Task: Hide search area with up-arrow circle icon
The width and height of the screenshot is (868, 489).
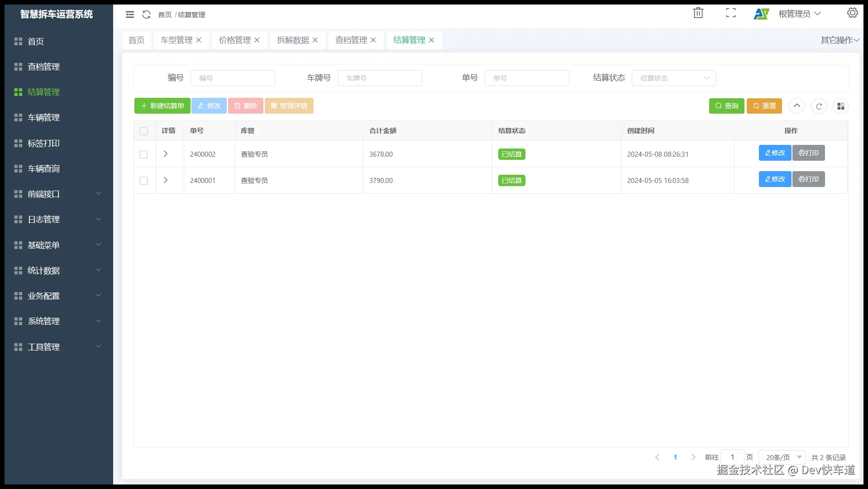Action: [797, 106]
